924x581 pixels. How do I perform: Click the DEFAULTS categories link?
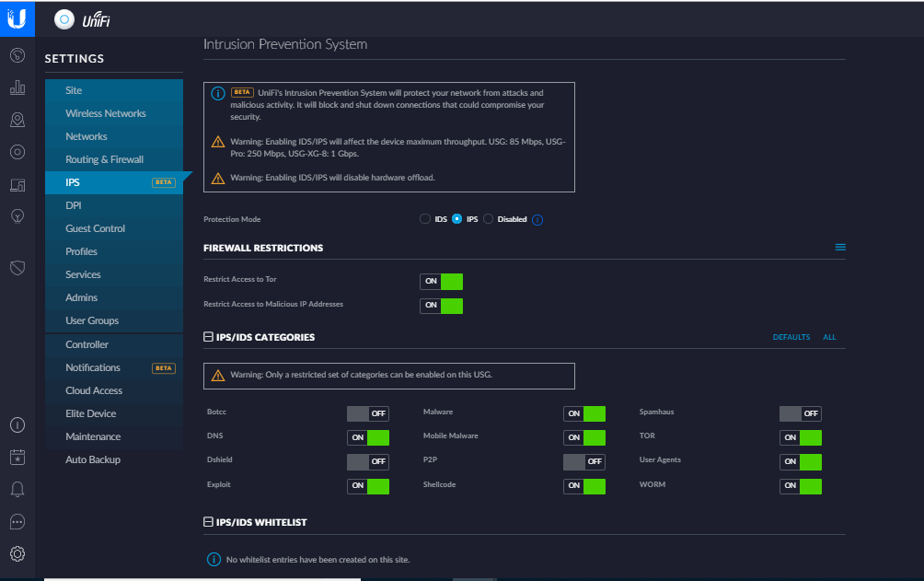791,337
